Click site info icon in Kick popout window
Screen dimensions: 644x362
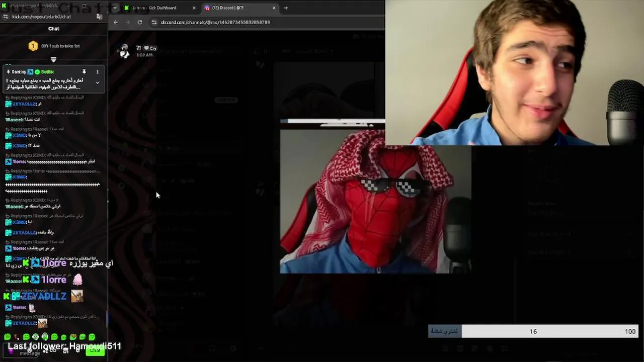click(6, 17)
